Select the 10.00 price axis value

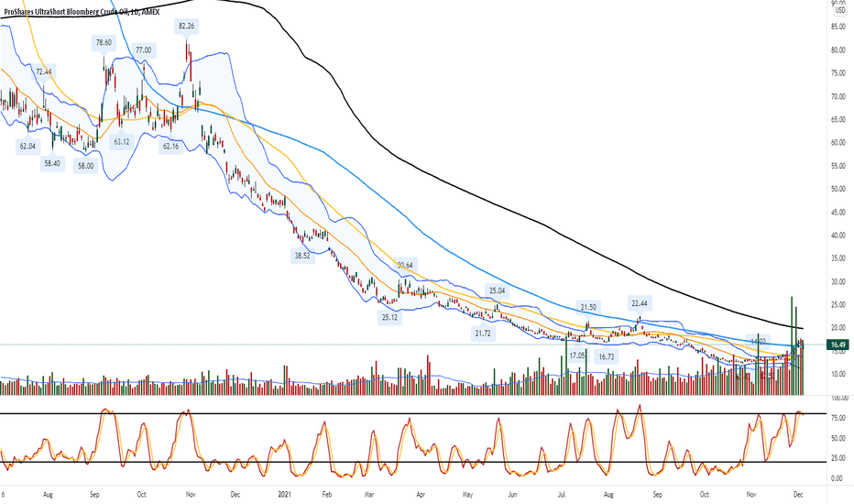pyautogui.click(x=838, y=374)
